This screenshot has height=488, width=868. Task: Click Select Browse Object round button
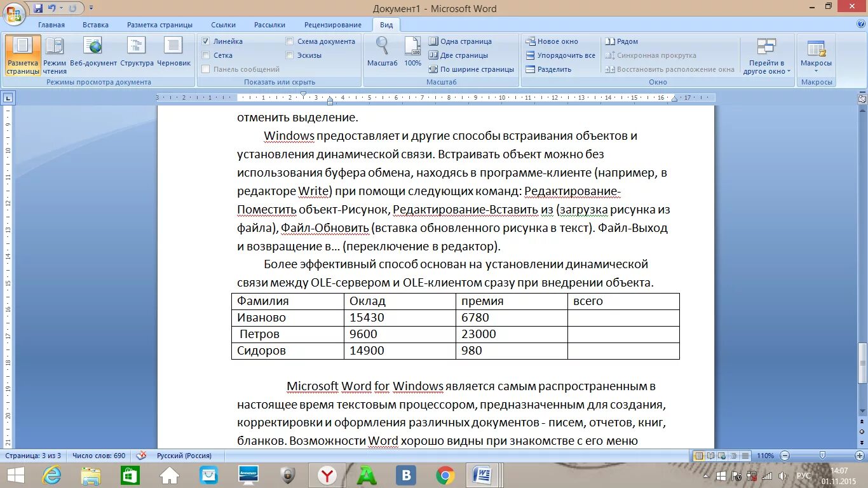862,431
